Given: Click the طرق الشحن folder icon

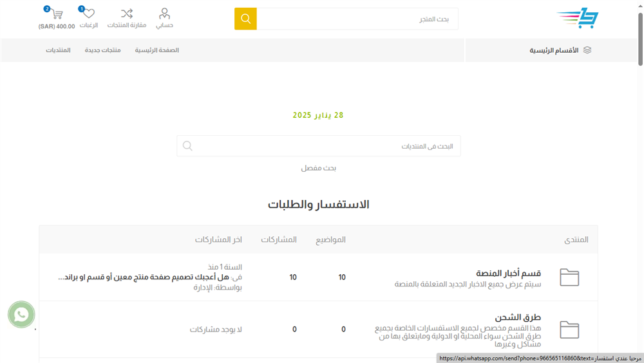Looking at the screenshot, I should [569, 330].
